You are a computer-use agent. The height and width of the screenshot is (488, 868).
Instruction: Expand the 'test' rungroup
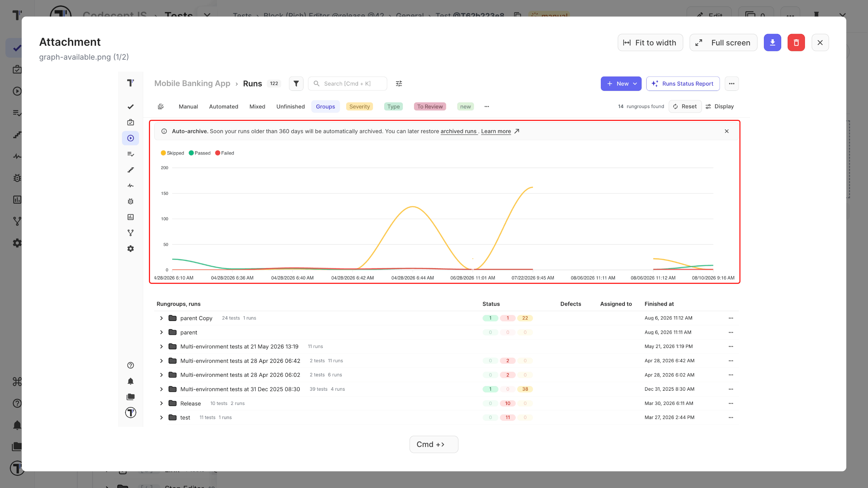(161, 418)
